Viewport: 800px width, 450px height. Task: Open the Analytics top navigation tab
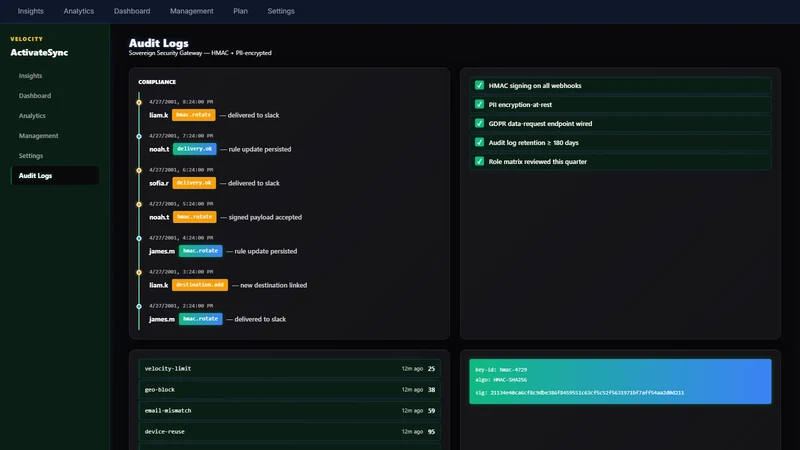tap(79, 11)
